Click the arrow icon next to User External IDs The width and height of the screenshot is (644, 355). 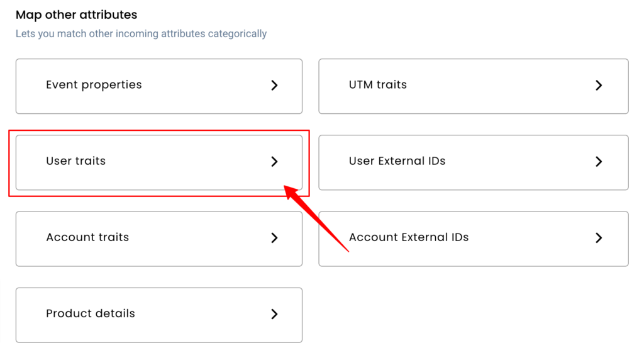[599, 162]
